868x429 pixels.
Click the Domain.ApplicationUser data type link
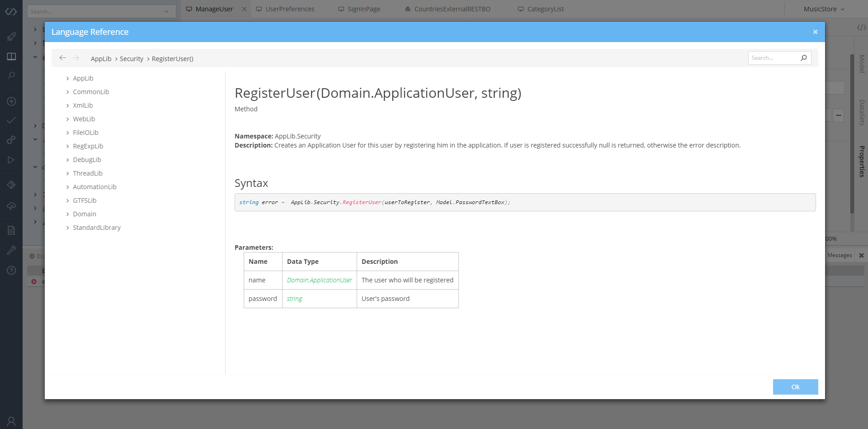tap(319, 281)
